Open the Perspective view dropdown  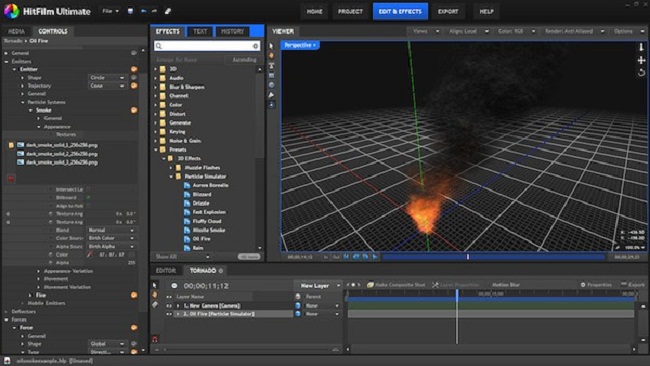(300, 45)
